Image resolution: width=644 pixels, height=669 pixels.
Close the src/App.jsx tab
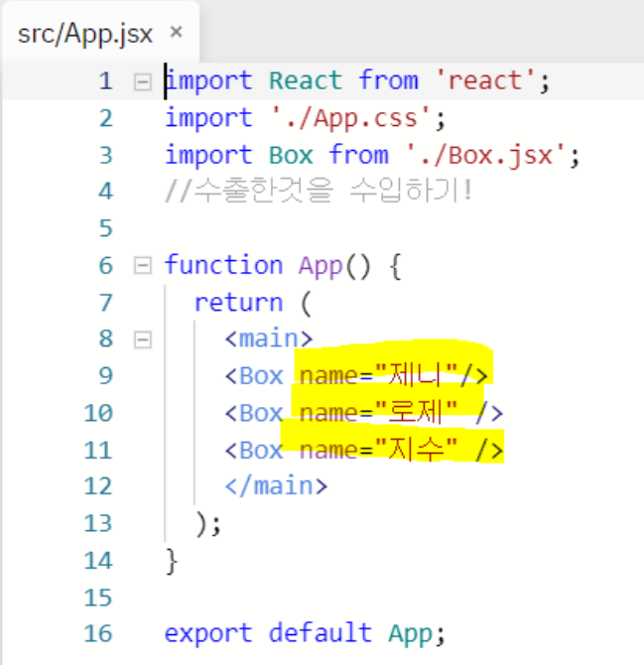[177, 32]
